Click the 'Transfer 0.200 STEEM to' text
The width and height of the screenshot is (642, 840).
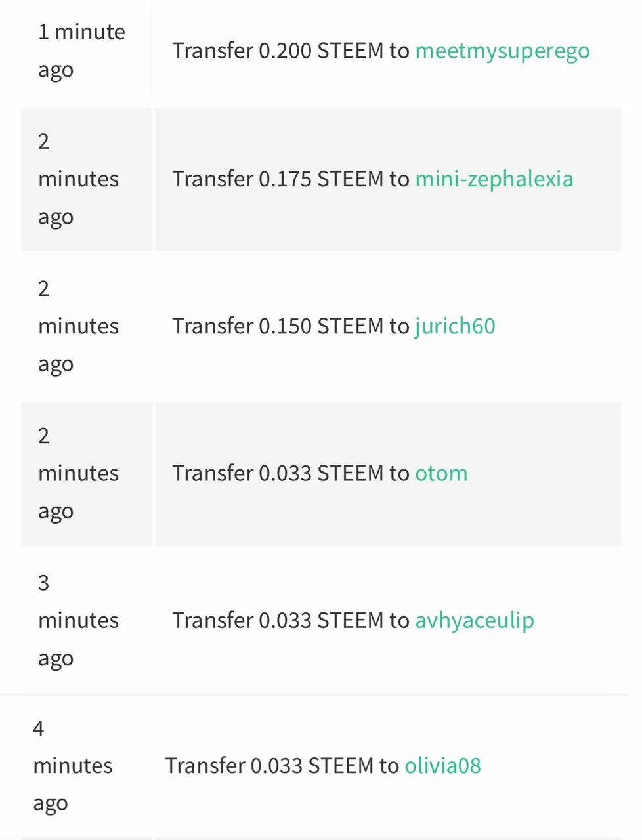291,51
